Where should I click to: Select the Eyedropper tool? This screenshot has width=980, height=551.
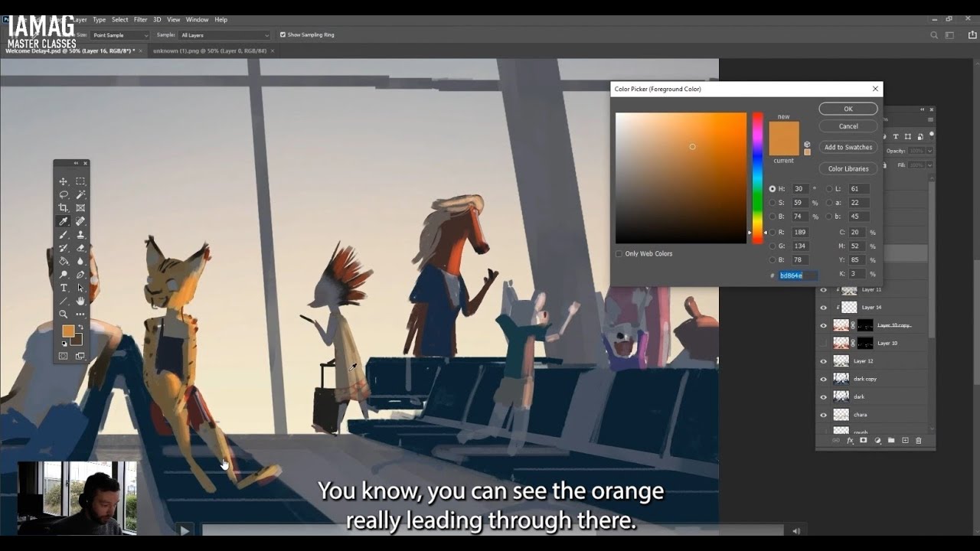(x=64, y=221)
